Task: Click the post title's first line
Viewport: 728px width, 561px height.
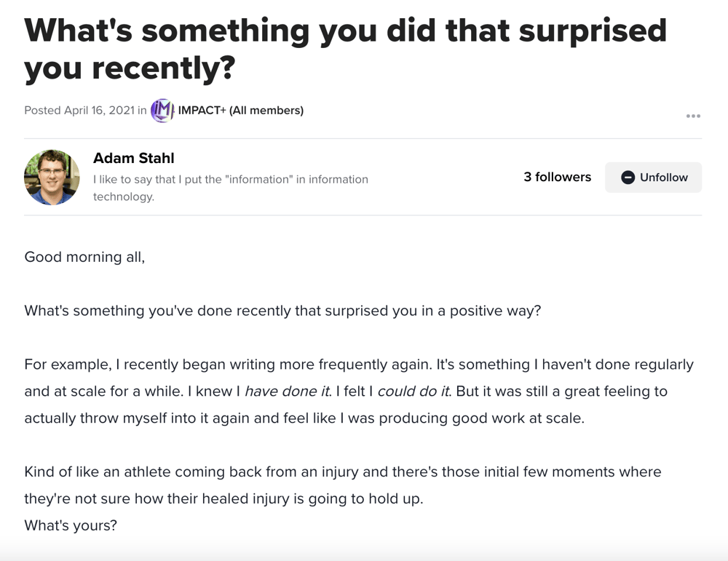Action: click(345, 30)
